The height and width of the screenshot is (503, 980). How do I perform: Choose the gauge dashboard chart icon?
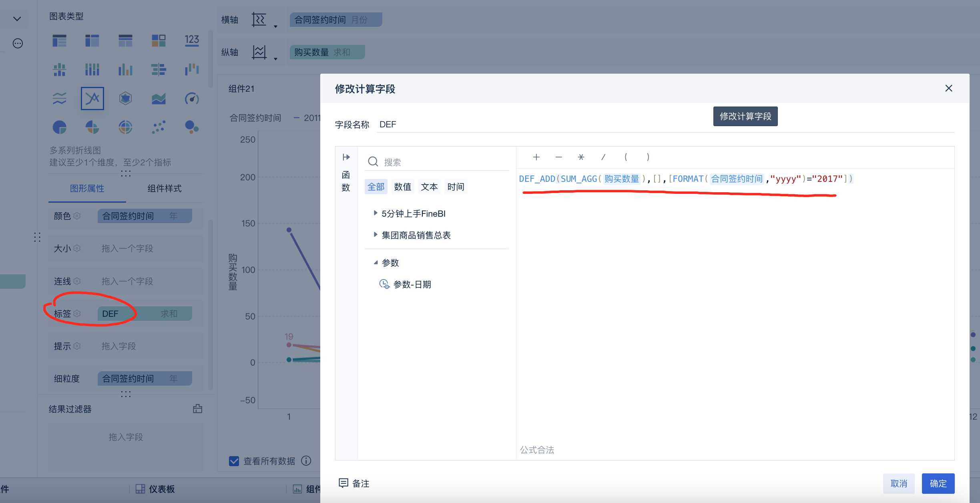click(x=192, y=98)
